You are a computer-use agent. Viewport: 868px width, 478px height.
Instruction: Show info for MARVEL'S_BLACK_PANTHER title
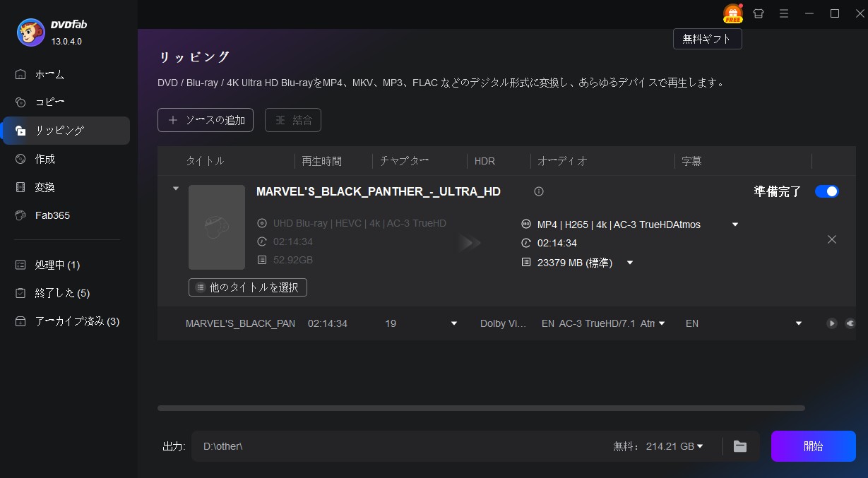539,191
